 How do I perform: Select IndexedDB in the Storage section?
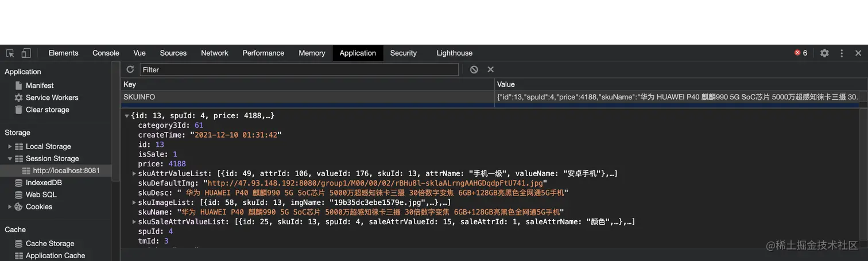click(44, 182)
